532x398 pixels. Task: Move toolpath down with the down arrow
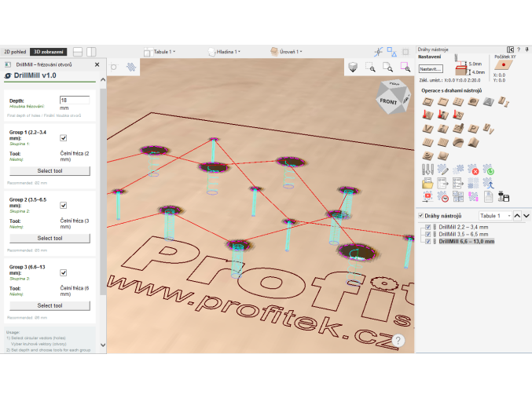[526, 216]
